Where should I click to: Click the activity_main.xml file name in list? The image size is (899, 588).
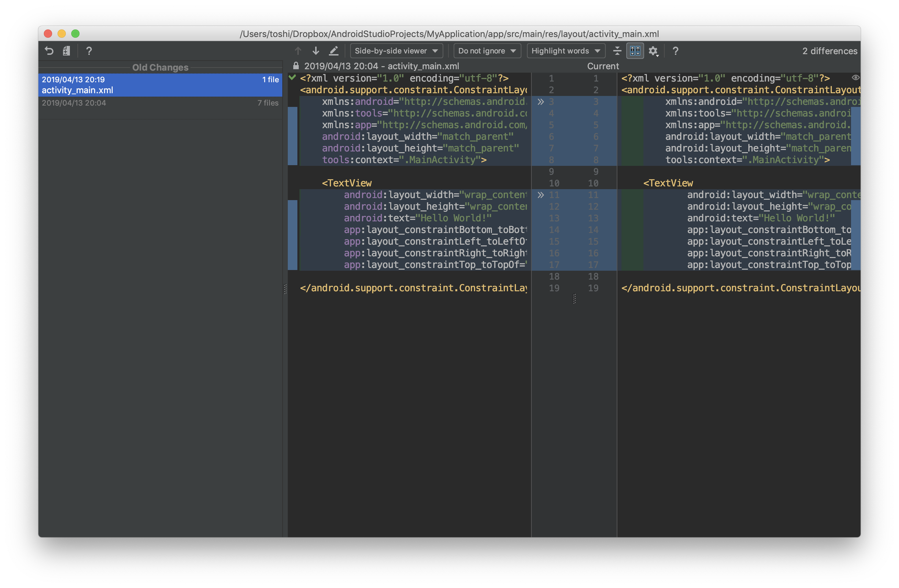tap(77, 90)
